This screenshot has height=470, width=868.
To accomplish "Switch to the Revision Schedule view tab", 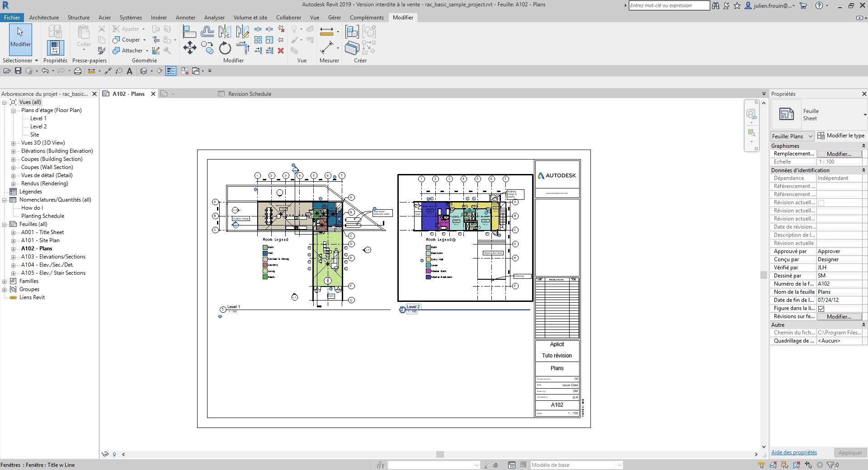I will pos(249,94).
